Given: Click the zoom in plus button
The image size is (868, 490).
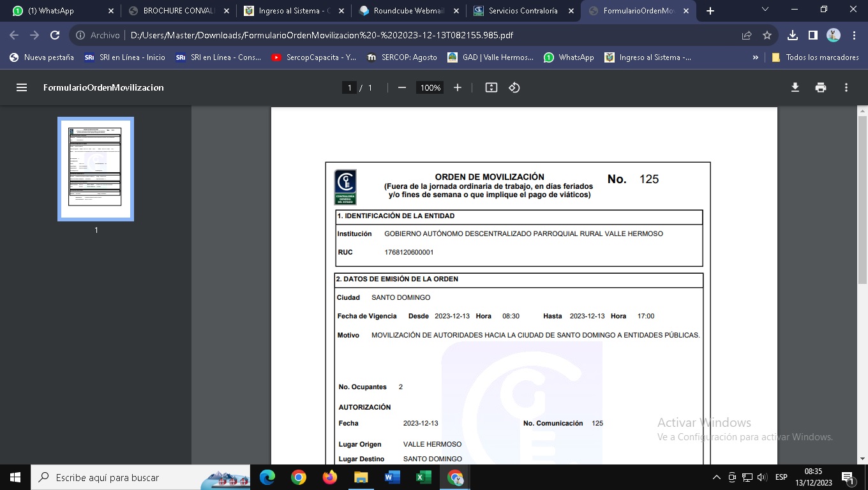Looking at the screenshot, I should click(458, 87).
